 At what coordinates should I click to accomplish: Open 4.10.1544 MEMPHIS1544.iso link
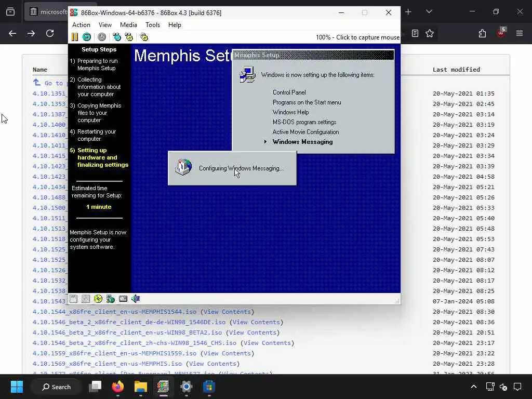click(115, 312)
